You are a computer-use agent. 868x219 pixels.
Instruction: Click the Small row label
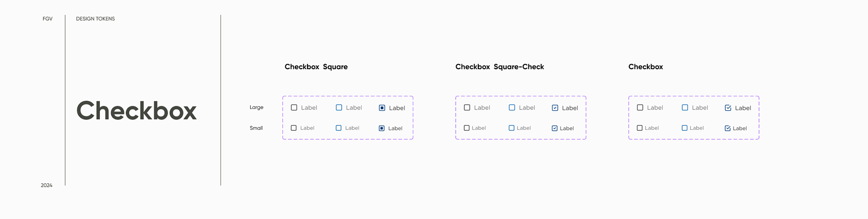click(x=256, y=128)
